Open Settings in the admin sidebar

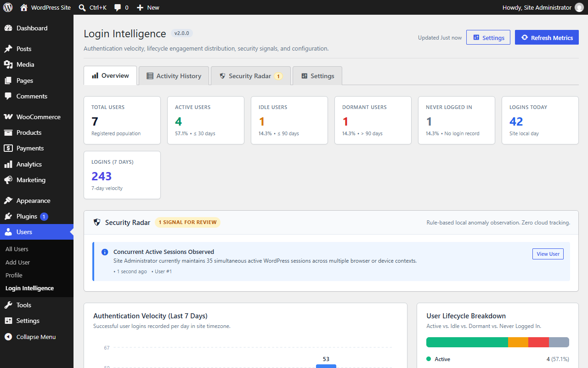click(37, 321)
